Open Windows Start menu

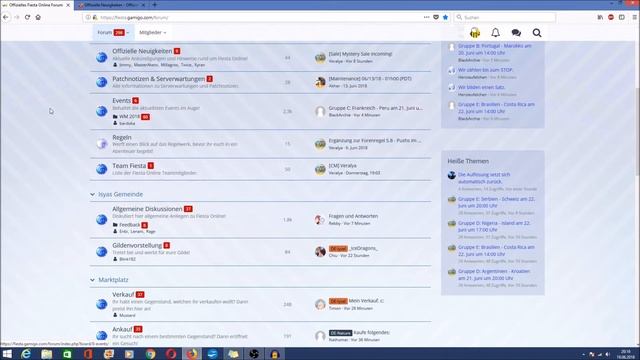coord(7,354)
